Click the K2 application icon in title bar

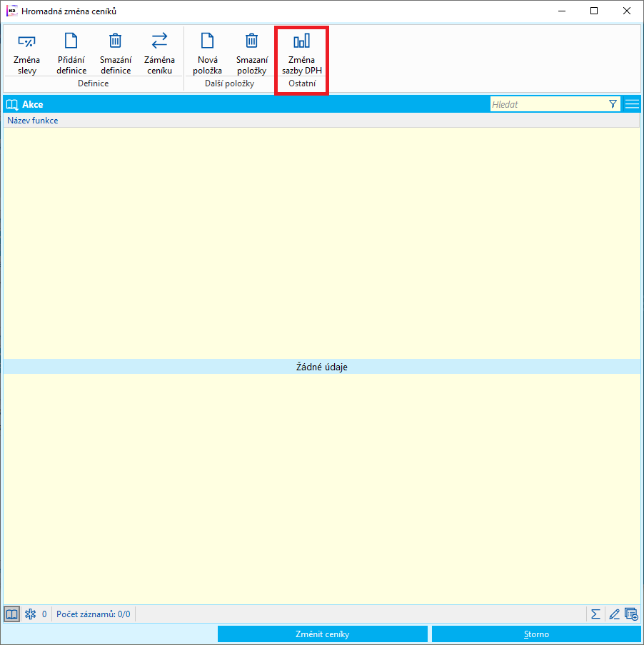[12, 11]
